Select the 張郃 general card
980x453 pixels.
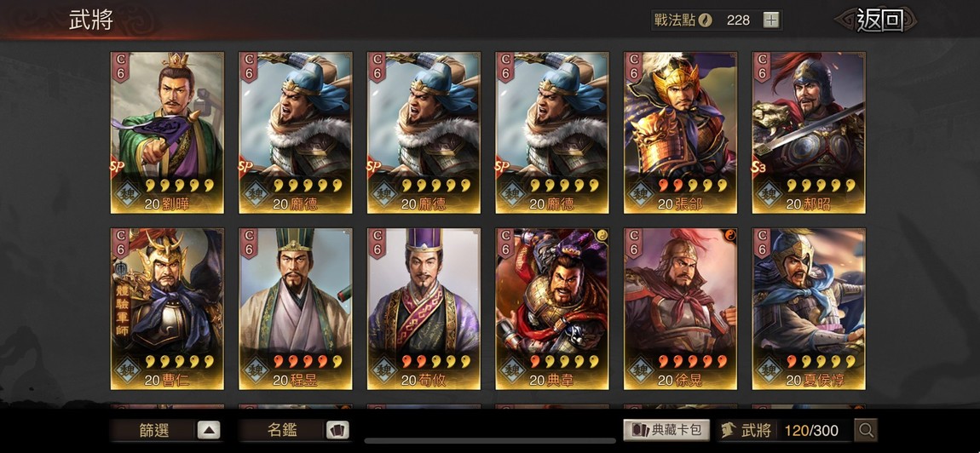680,133
